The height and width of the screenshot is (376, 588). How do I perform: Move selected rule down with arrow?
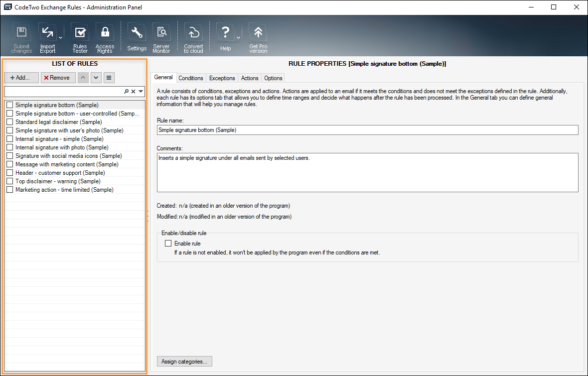(x=96, y=78)
